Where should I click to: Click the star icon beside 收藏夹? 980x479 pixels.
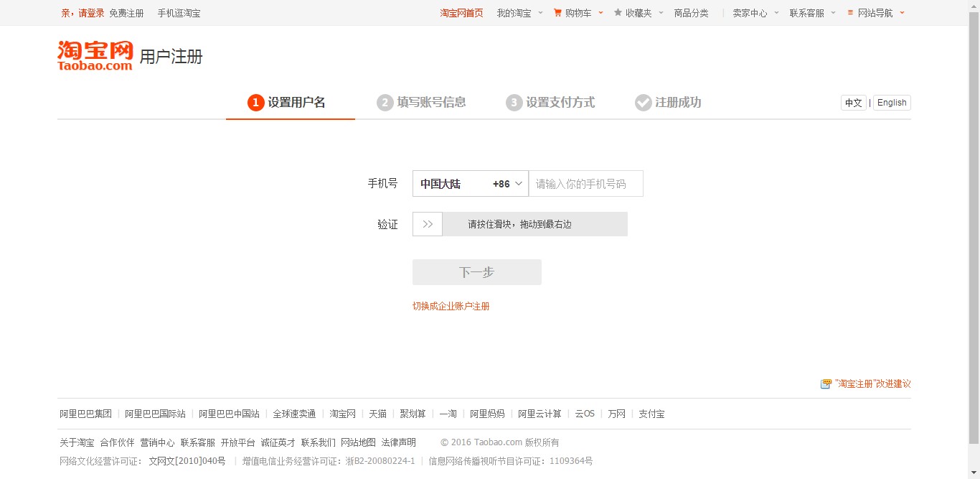click(618, 13)
